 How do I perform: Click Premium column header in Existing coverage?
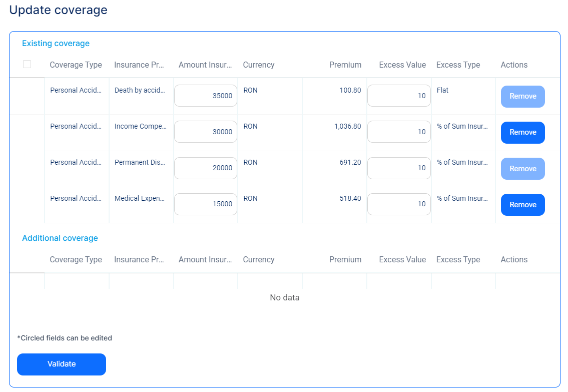pos(345,65)
